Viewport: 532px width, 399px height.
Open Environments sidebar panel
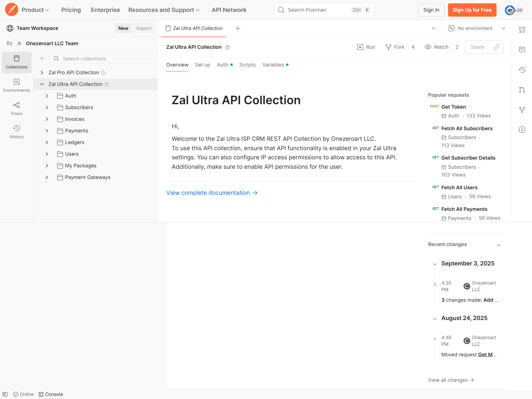(x=17, y=86)
